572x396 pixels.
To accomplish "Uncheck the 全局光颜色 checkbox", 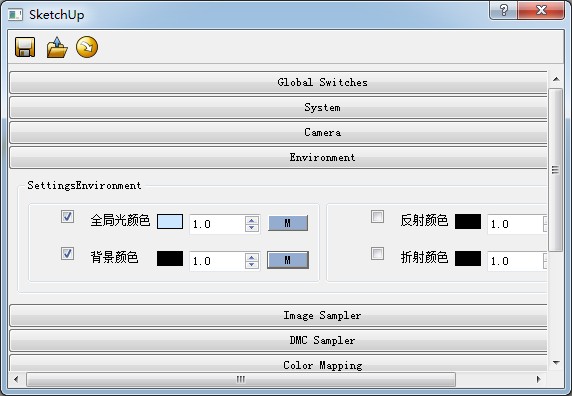I will tap(67, 217).
